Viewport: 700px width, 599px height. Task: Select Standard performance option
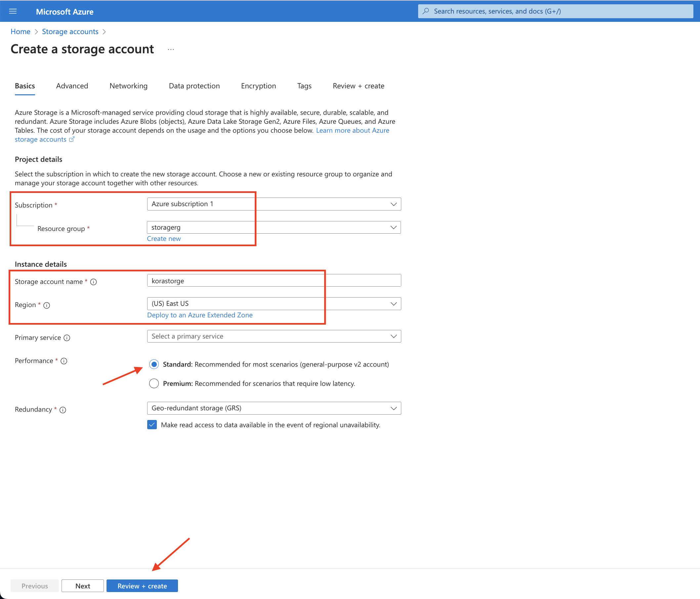154,364
